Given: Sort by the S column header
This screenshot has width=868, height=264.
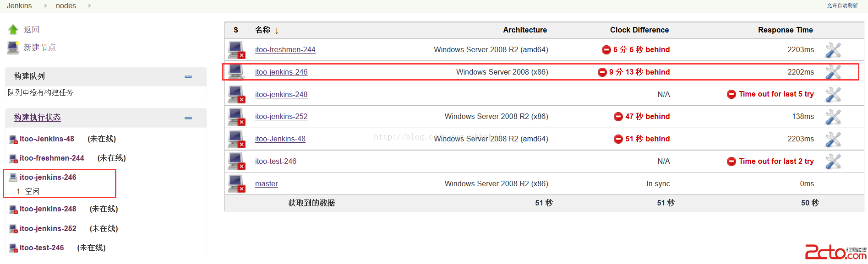Looking at the screenshot, I should coord(236,30).
